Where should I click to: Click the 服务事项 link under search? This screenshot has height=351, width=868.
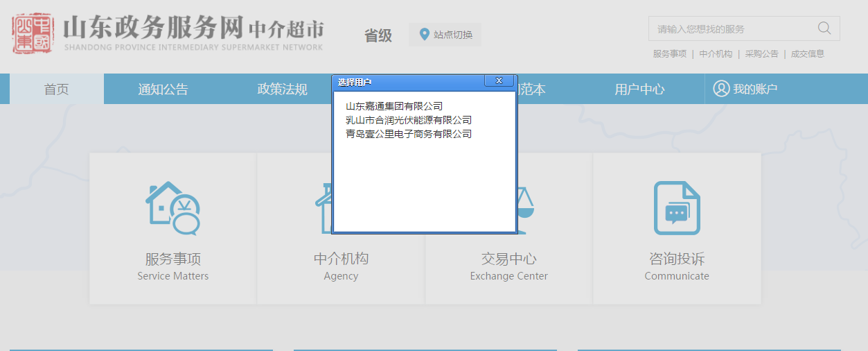669,54
